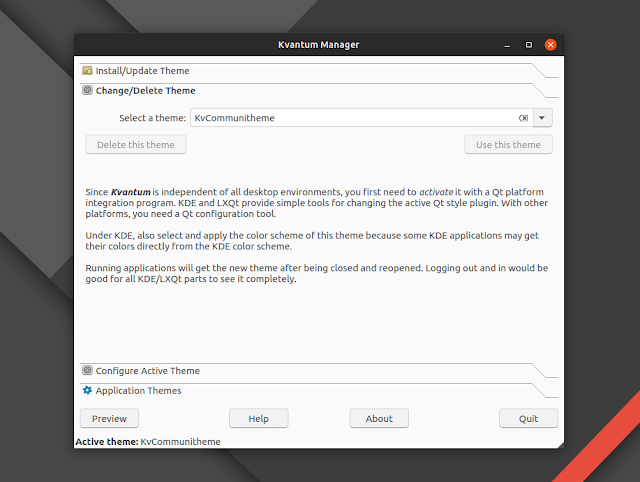
Task: Click the gear icon beside Application Themes
Action: tap(88, 390)
